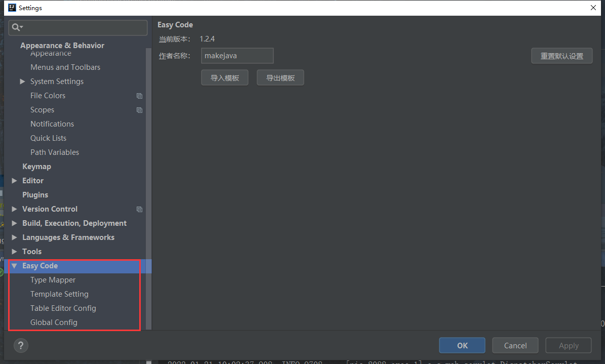Open Quick Lists settings

click(x=48, y=138)
